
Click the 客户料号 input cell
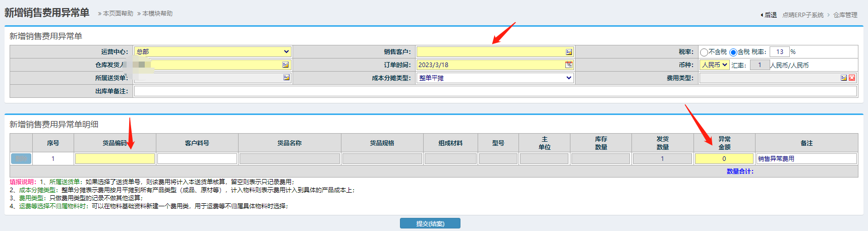(197, 158)
